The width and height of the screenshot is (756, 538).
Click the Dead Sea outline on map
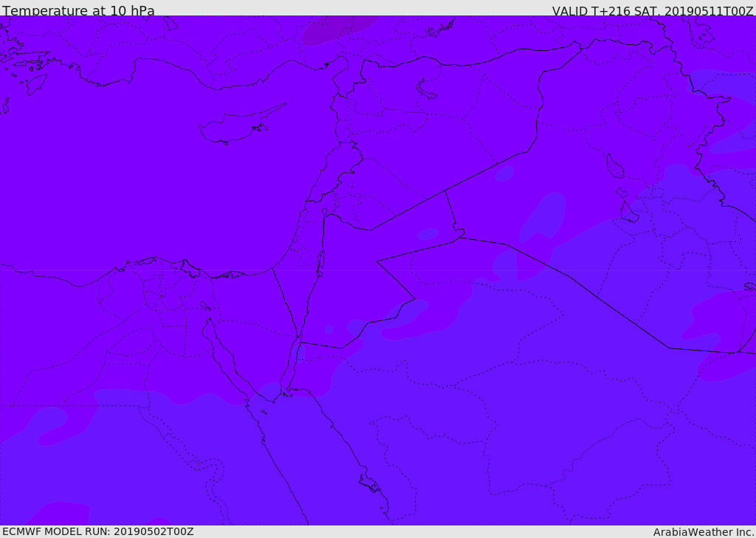coord(320,263)
